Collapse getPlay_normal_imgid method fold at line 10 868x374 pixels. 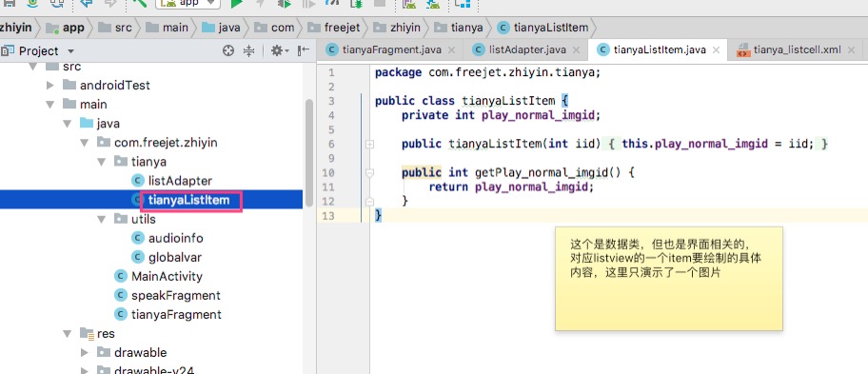370,172
